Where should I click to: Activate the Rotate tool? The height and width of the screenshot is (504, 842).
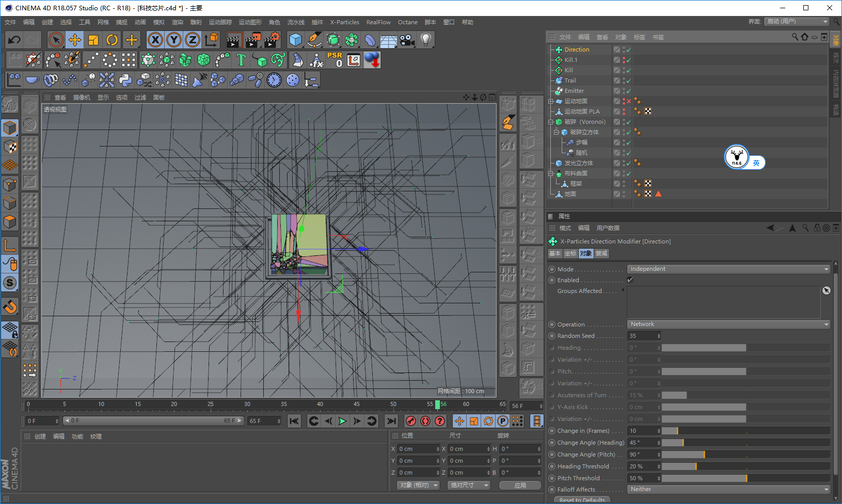click(x=112, y=40)
